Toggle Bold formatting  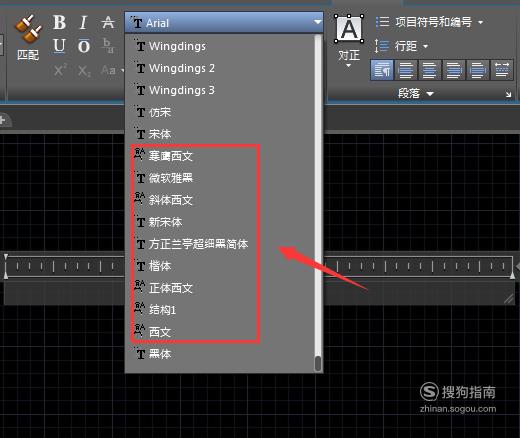[59, 23]
